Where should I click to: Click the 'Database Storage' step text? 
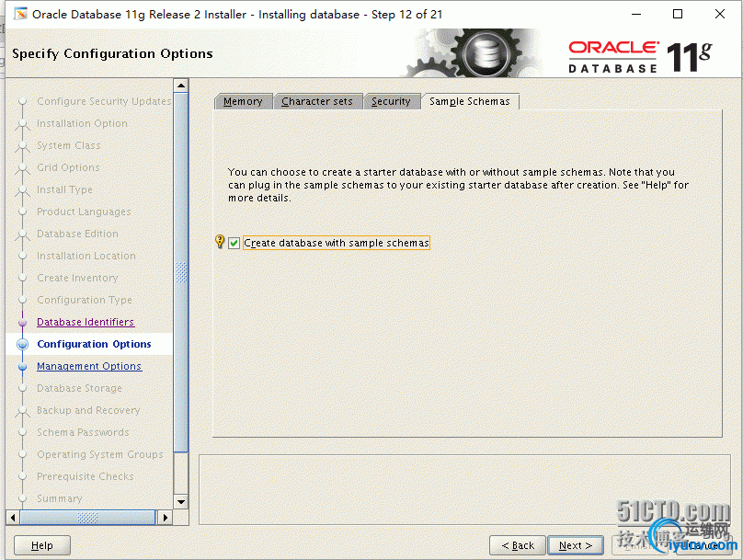(80, 388)
